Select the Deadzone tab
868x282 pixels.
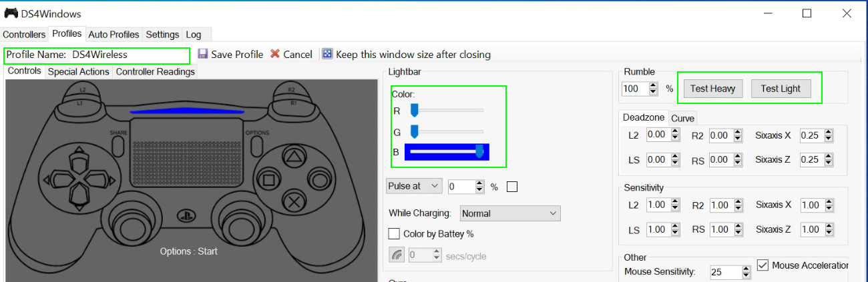pos(644,117)
